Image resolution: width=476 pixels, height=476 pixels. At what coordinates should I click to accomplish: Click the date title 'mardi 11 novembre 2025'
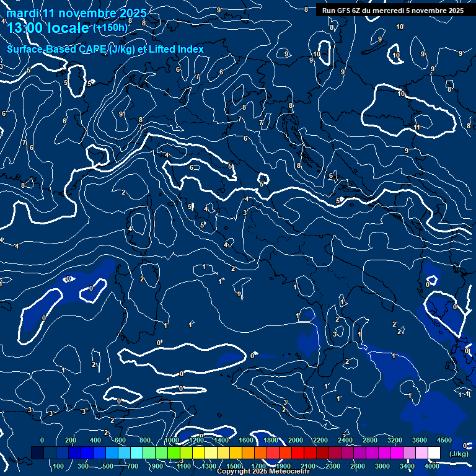coord(76,13)
